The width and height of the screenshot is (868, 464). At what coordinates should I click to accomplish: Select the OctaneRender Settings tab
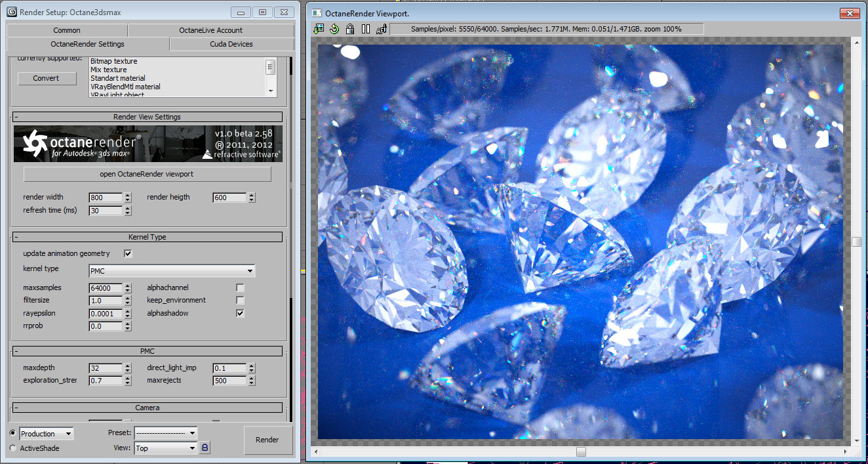click(87, 44)
